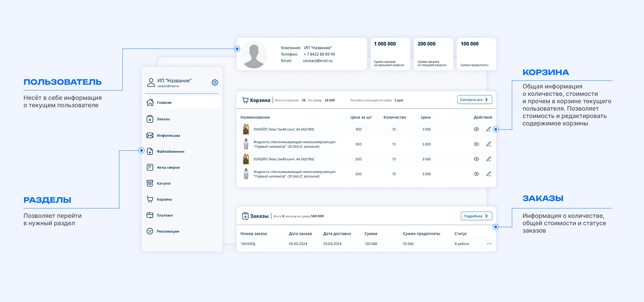Toggle the eye icon on the last cart row
Viewport: 644px width, 302px height.
coord(476,174)
